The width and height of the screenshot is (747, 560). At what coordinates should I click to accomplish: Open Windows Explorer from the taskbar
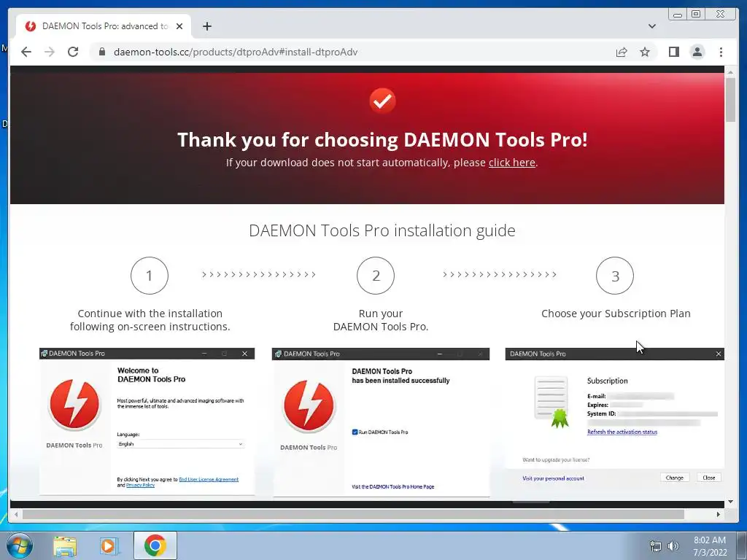[65, 545]
